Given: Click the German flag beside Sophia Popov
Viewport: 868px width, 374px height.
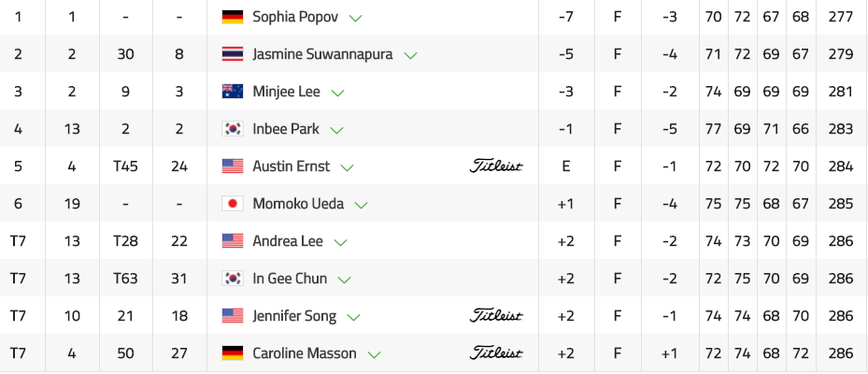Looking at the screenshot, I should [x=233, y=17].
